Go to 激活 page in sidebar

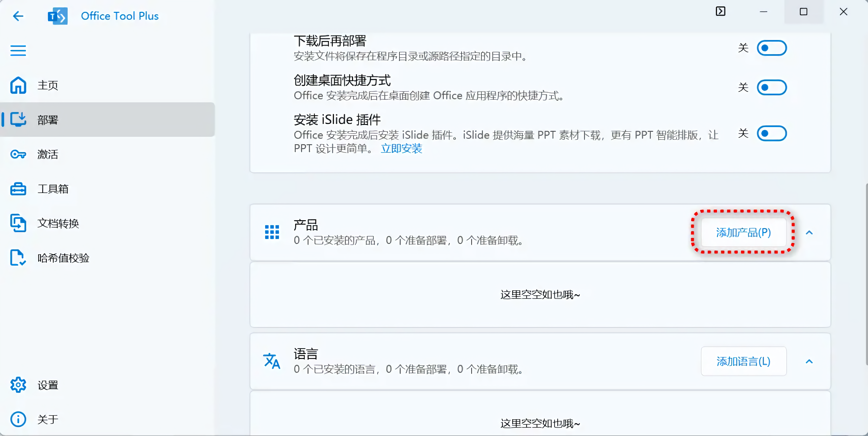point(47,154)
